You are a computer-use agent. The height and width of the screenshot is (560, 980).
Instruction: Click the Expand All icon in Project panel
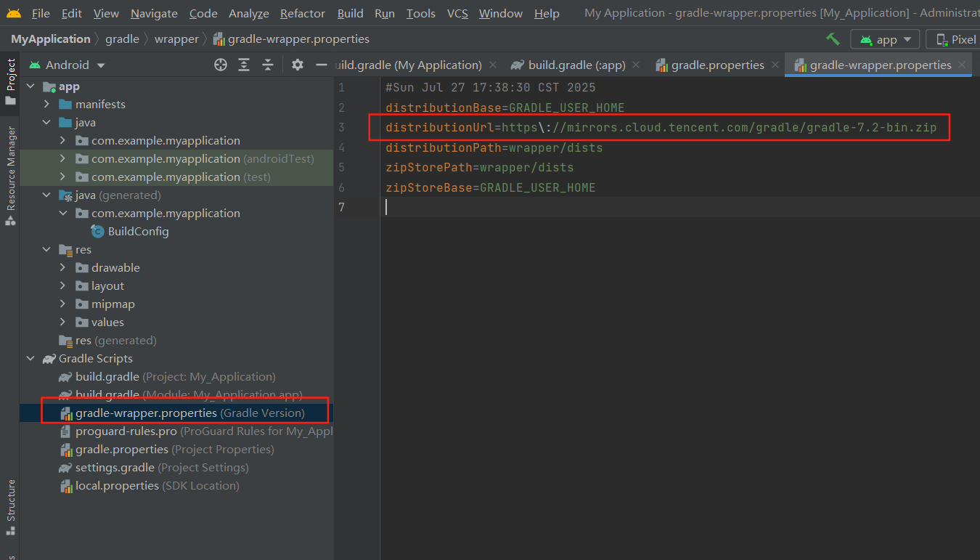[x=245, y=65]
